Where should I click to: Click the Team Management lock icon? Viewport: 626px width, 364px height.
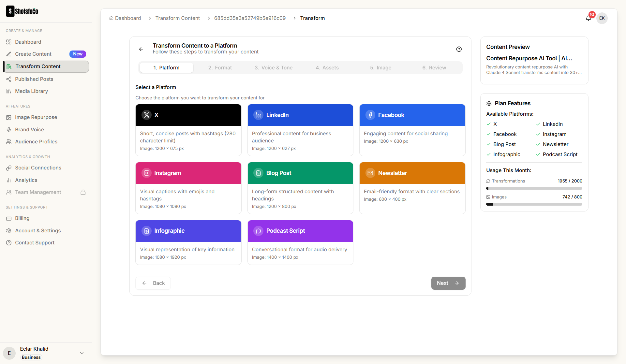(x=83, y=192)
